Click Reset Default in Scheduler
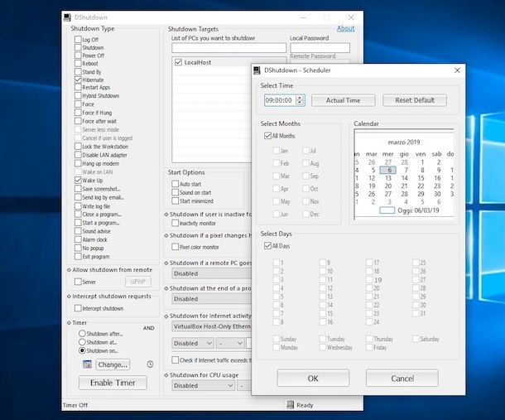 (415, 100)
